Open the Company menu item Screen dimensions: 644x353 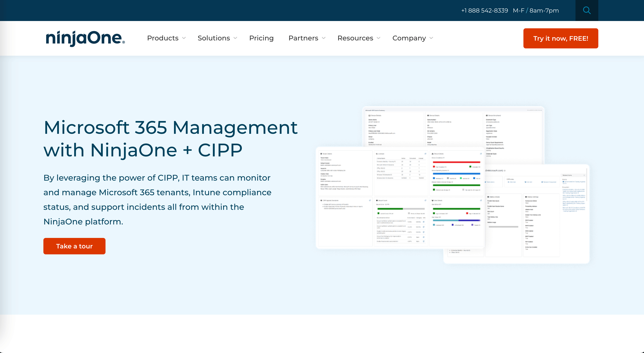[409, 38]
